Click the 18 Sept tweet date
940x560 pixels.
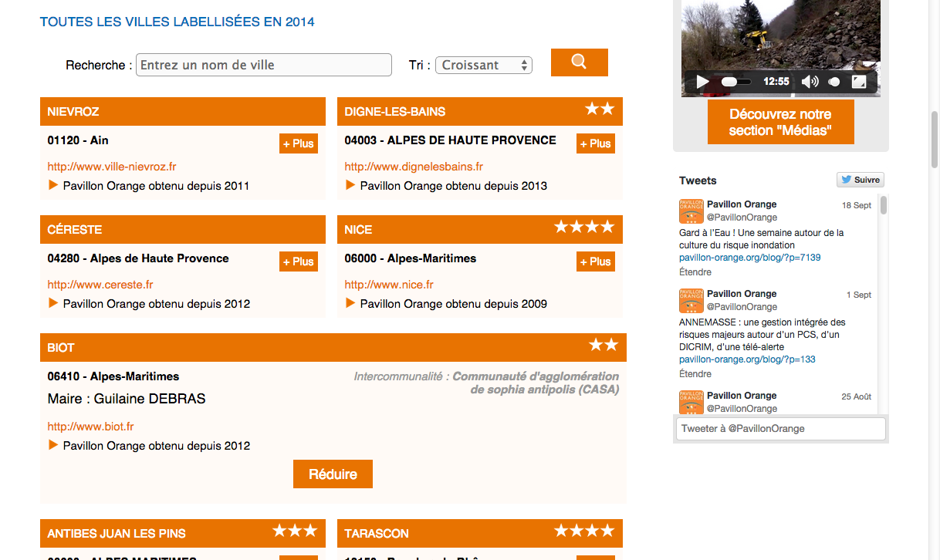(x=857, y=205)
